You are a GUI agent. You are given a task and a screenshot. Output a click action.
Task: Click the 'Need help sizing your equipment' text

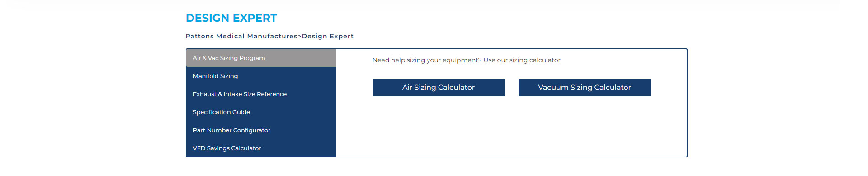(466, 60)
